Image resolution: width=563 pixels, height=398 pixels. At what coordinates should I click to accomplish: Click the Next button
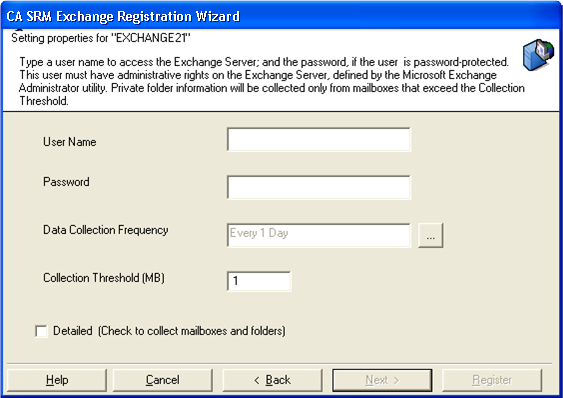click(x=382, y=380)
